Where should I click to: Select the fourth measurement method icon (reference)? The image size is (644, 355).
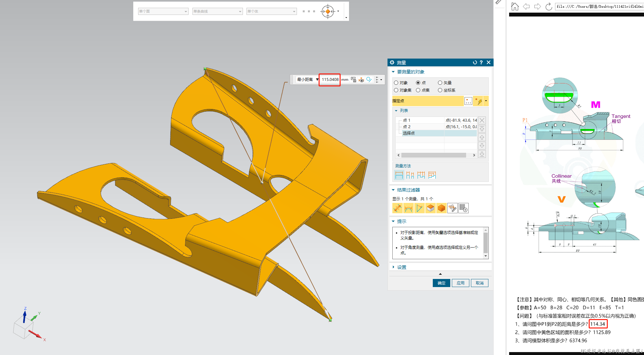click(432, 175)
